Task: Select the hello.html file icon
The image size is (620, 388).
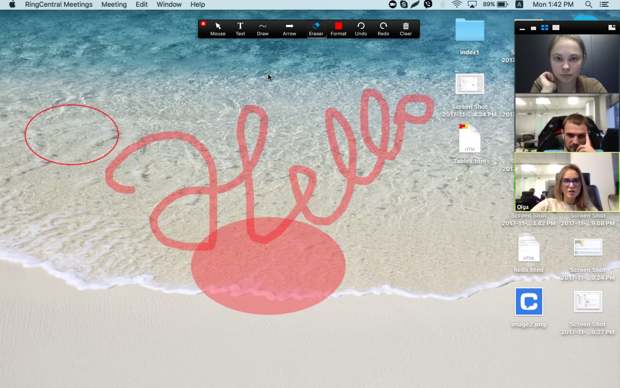Action: pyautogui.click(x=529, y=253)
